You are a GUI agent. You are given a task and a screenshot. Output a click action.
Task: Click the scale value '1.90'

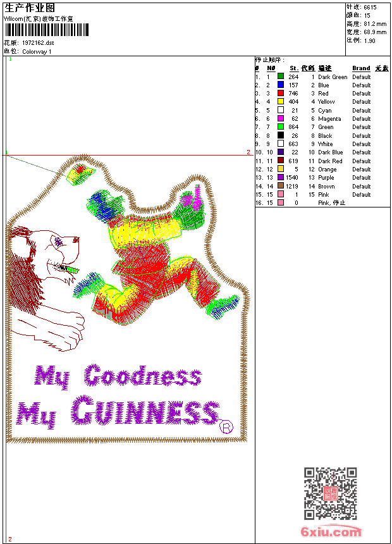point(370,41)
